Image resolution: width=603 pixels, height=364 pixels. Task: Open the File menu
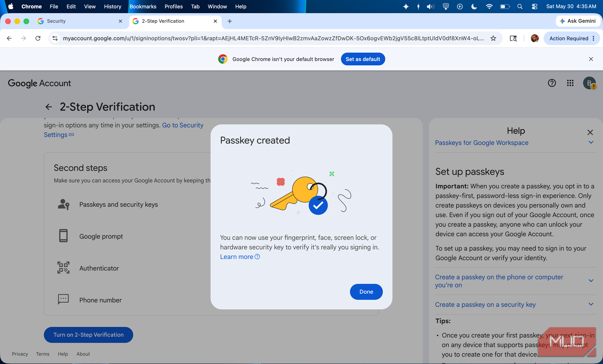(54, 7)
